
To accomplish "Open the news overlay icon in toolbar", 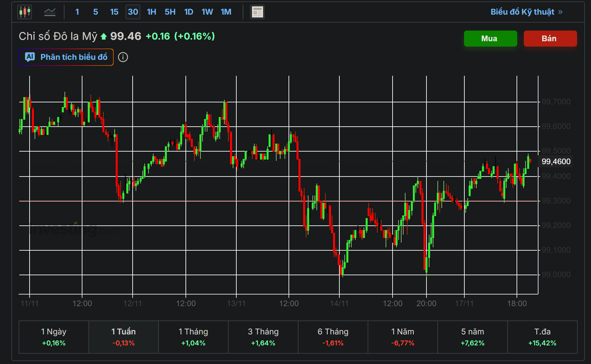I will [x=257, y=12].
